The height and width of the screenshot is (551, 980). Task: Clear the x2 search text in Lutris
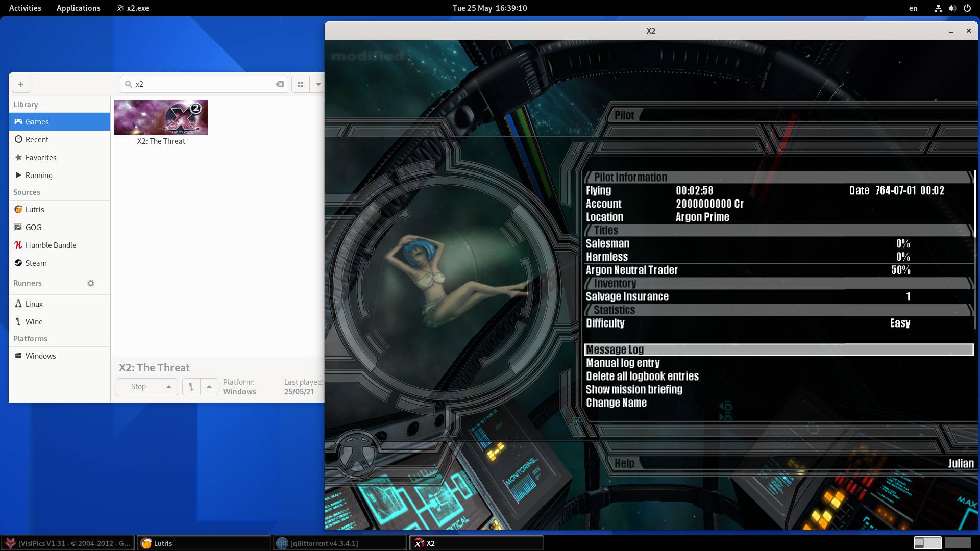pos(280,84)
